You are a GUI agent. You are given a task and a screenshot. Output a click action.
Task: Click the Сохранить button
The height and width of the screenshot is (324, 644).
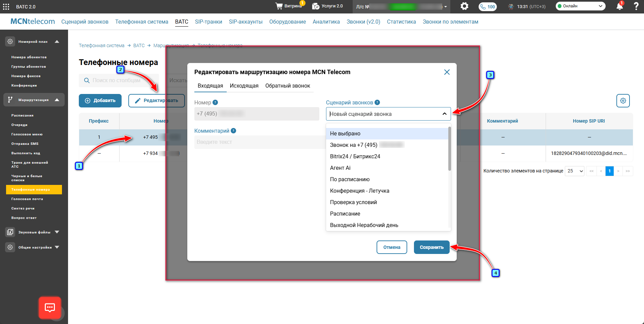pos(431,247)
